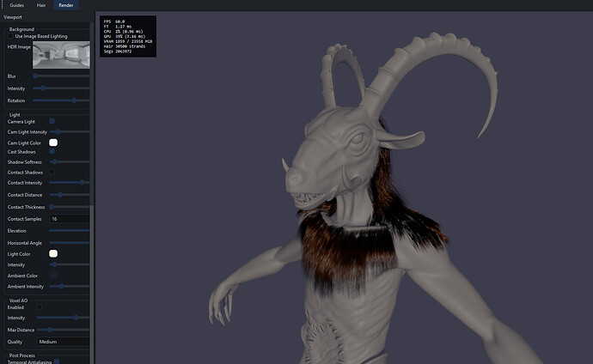
Task: Adjust the Elevation slider
Action: (x=70, y=230)
